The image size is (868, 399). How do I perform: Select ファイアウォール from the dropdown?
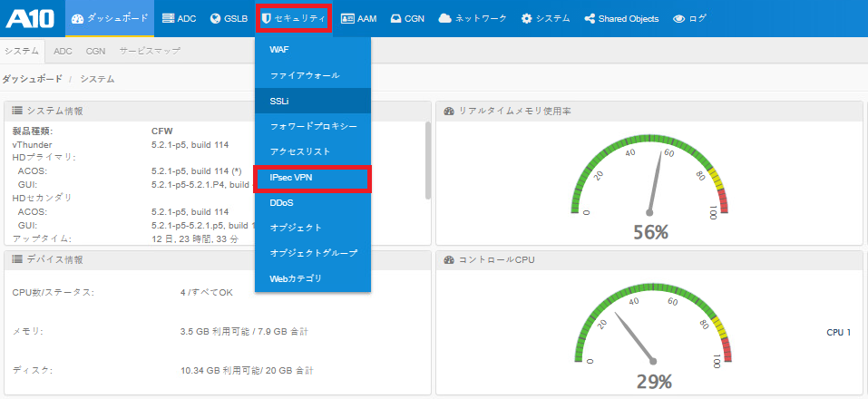pos(313,75)
